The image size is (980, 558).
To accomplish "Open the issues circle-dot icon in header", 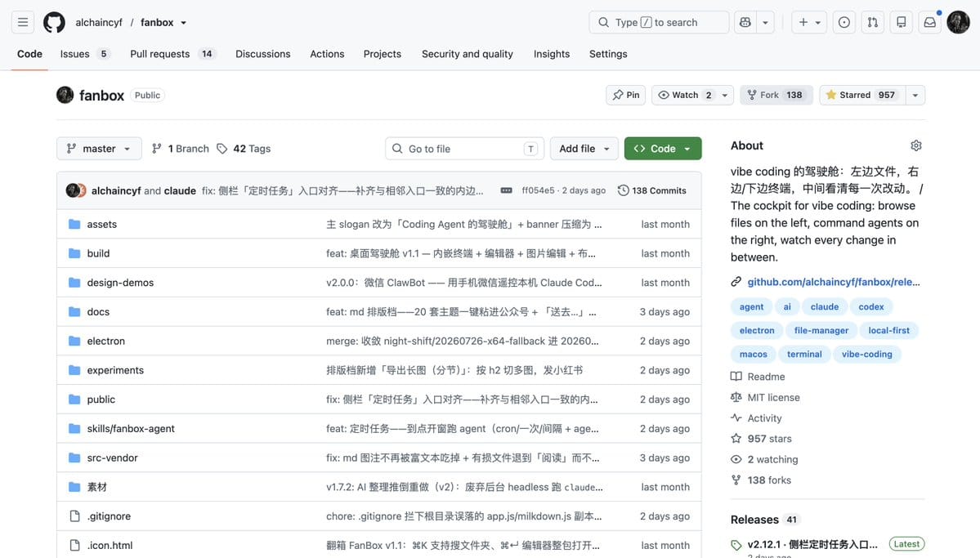I will pos(844,23).
